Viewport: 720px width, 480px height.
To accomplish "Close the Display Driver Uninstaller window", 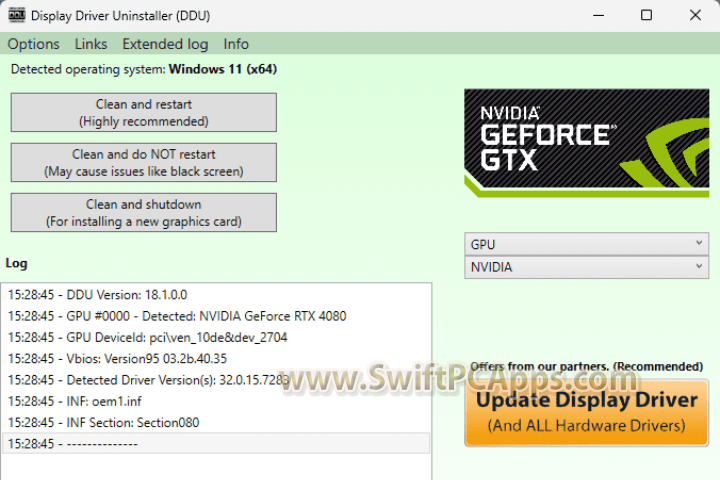I will pyautogui.click(x=695, y=15).
